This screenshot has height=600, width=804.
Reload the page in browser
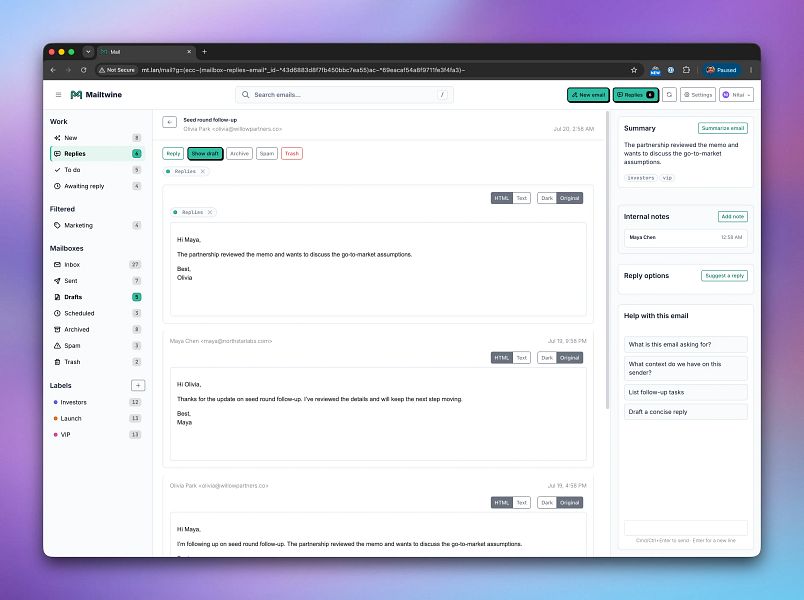pyautogui.click(x=84, y=70)
